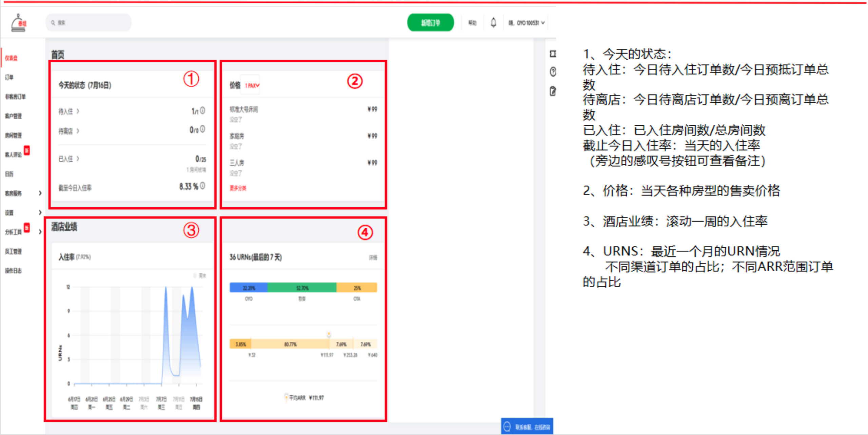Click the clipboard edit icon on right edge
The height and width of the screenshot is (435, 868).
(x=553, y=91)
